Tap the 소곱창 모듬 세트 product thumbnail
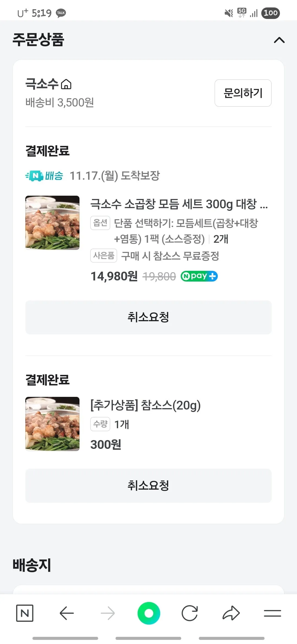Screen dimensions: 297x644 [x=52, y=223]
